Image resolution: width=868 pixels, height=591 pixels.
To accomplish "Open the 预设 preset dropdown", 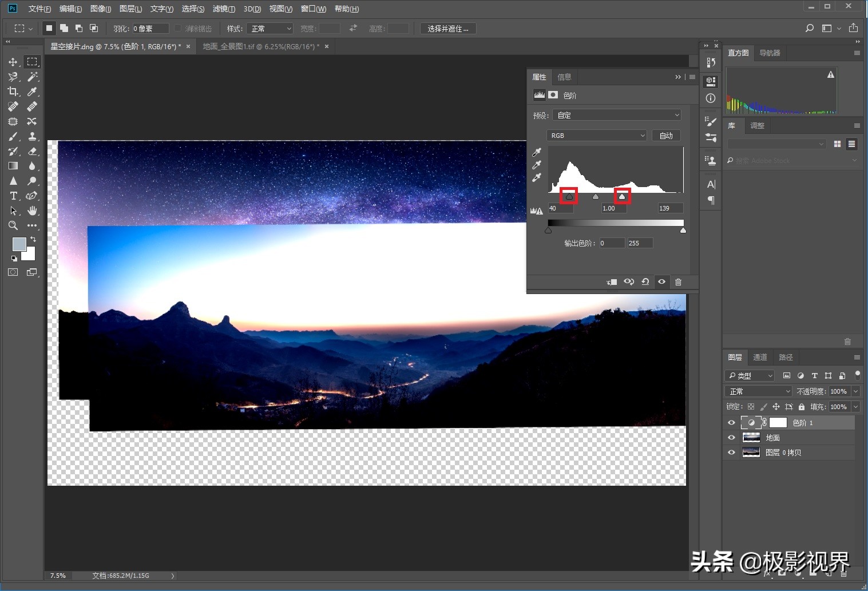I will point(616,115).
